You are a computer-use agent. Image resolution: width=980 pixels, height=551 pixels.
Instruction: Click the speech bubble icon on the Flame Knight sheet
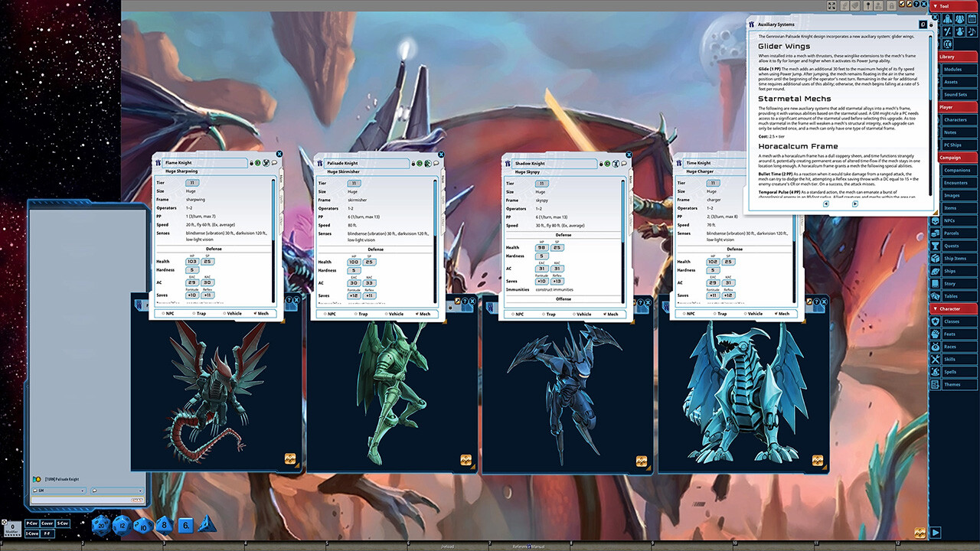[274, 162]
